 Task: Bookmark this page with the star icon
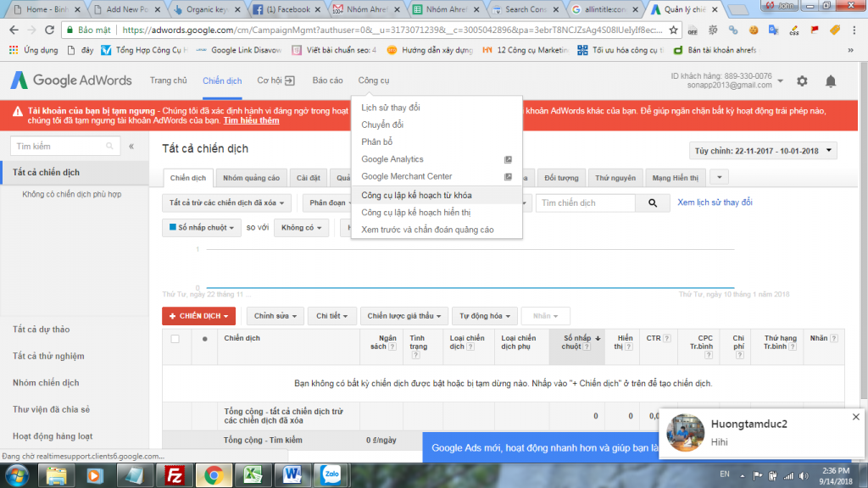point(673,30)
